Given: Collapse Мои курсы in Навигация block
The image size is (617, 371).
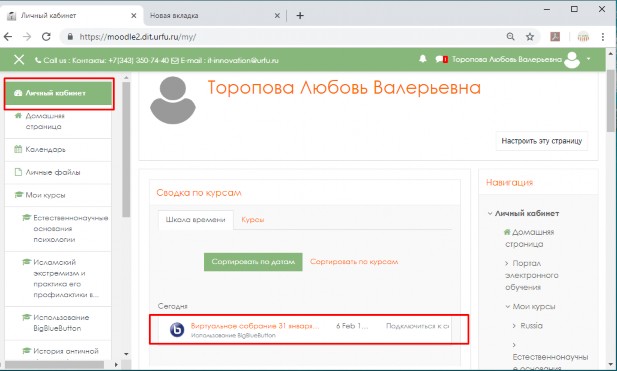Looking at the screenshot, I should click(508, 306).
